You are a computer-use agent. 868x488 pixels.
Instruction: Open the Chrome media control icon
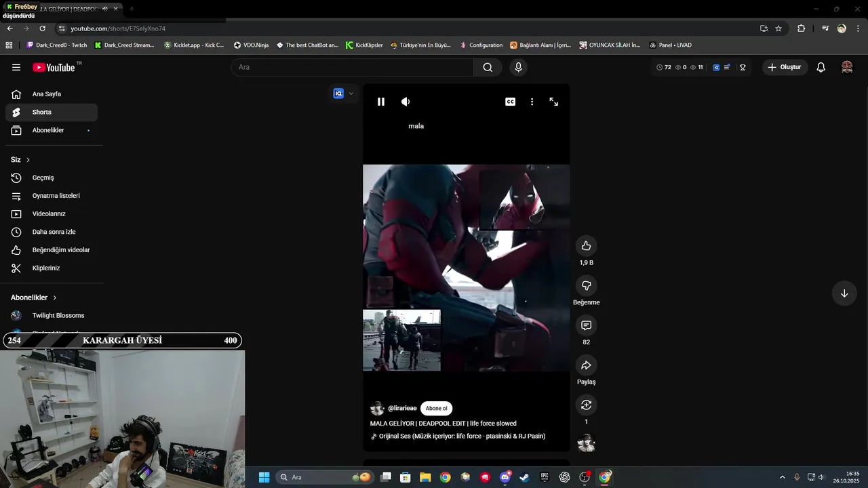[x=825, y=28]
